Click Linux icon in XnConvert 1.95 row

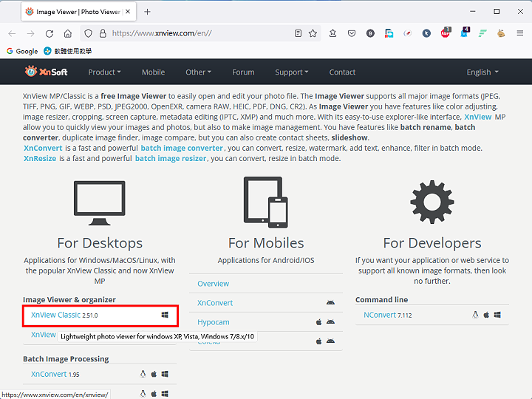click(x=143, y=374)
